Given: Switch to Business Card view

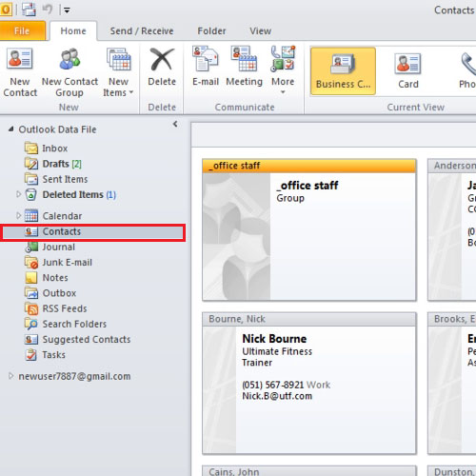Looking at the screenshot, I should click(x=343, y=71).
